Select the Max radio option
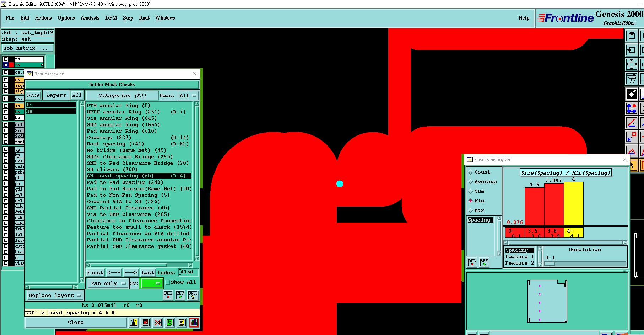The width and height of the screenshot is (644, 335). pyautogui.click(x=471, y=211)
